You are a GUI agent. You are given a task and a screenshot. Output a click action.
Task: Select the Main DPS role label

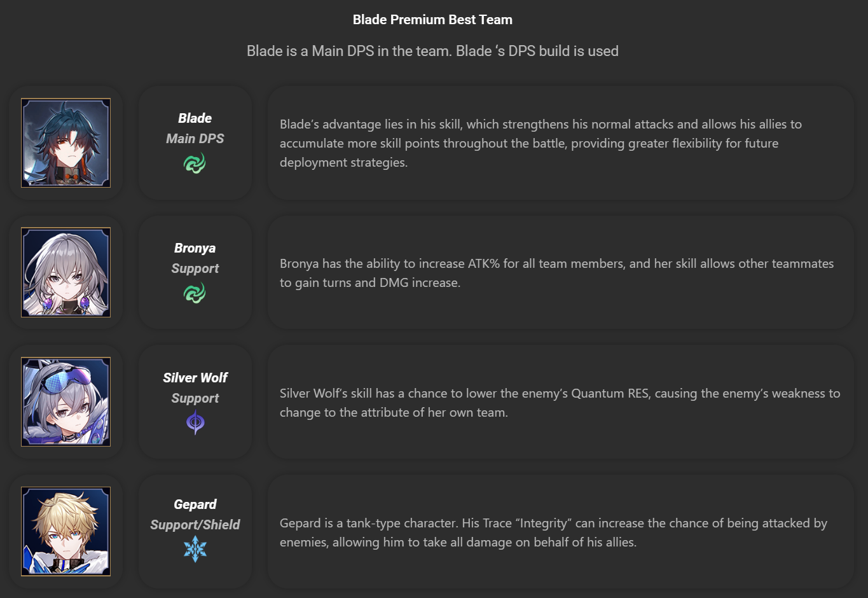point(195,139)
